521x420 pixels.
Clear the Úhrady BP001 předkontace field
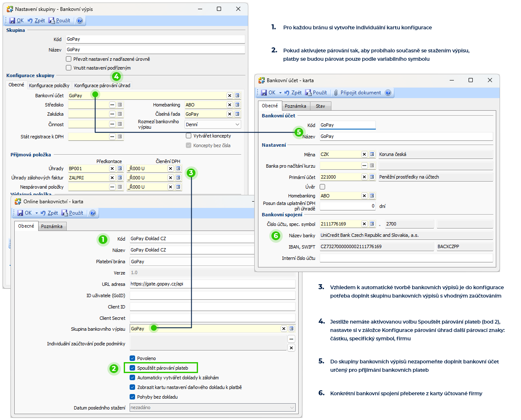click(x=112, y=169)
